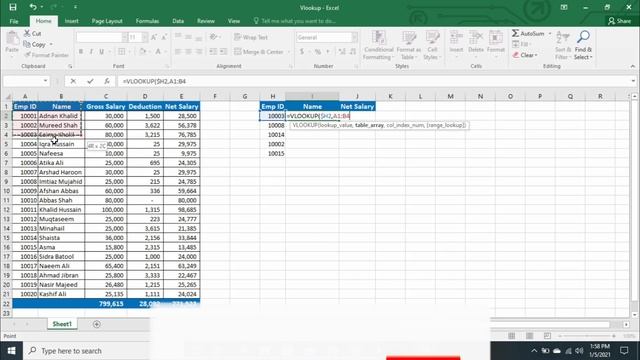Open the Name Box dropdown
This screenshot has width=640, height=360.
[45, 81]
